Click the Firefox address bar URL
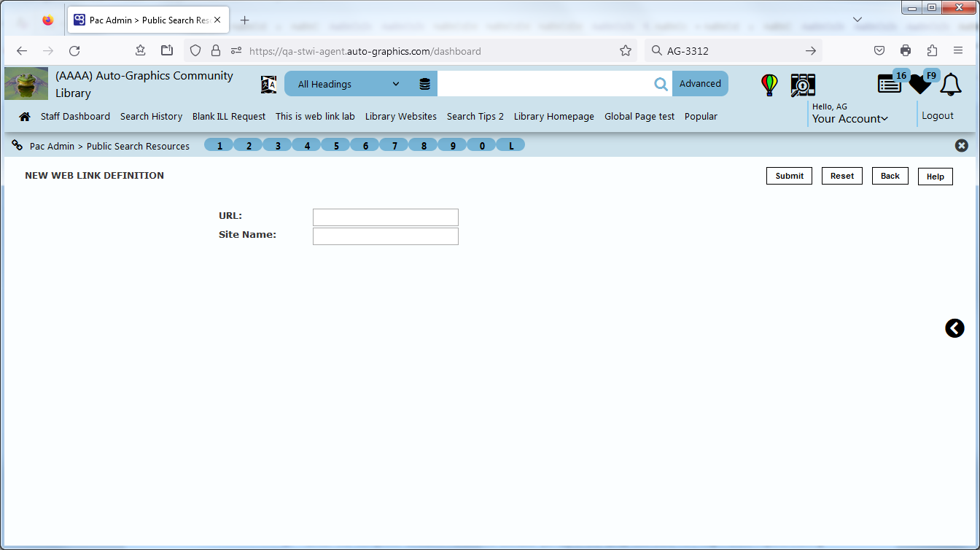 (x=365, y=51)
